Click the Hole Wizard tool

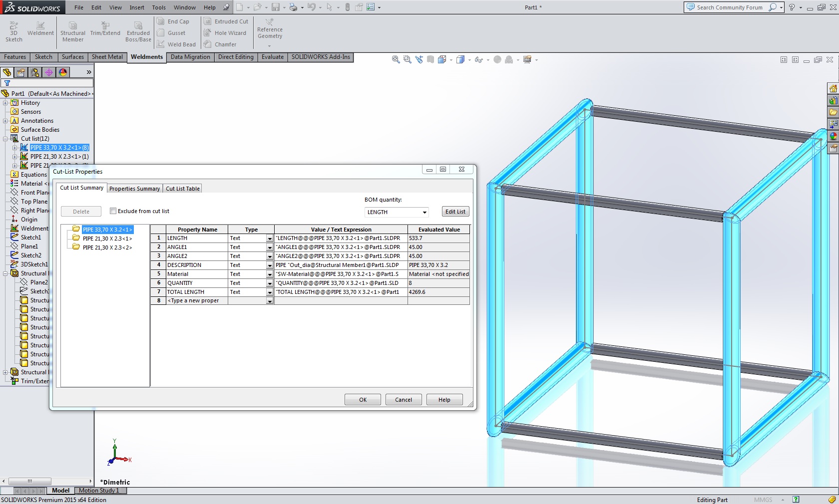tap(225, 33)
